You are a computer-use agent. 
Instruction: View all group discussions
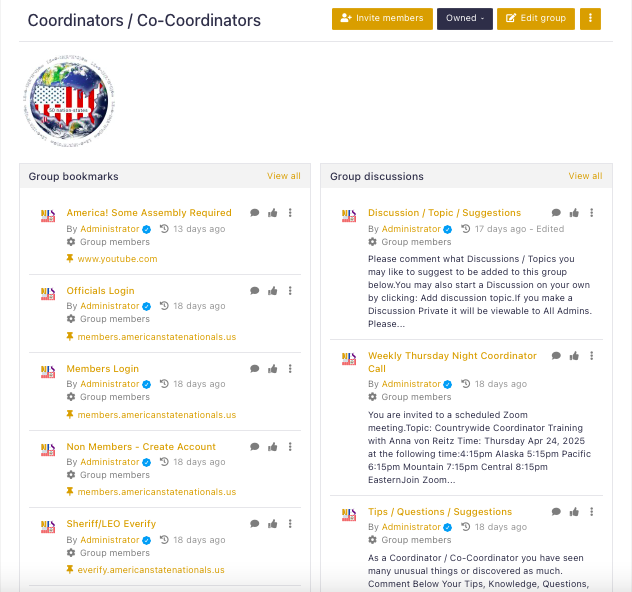(585, 176)
